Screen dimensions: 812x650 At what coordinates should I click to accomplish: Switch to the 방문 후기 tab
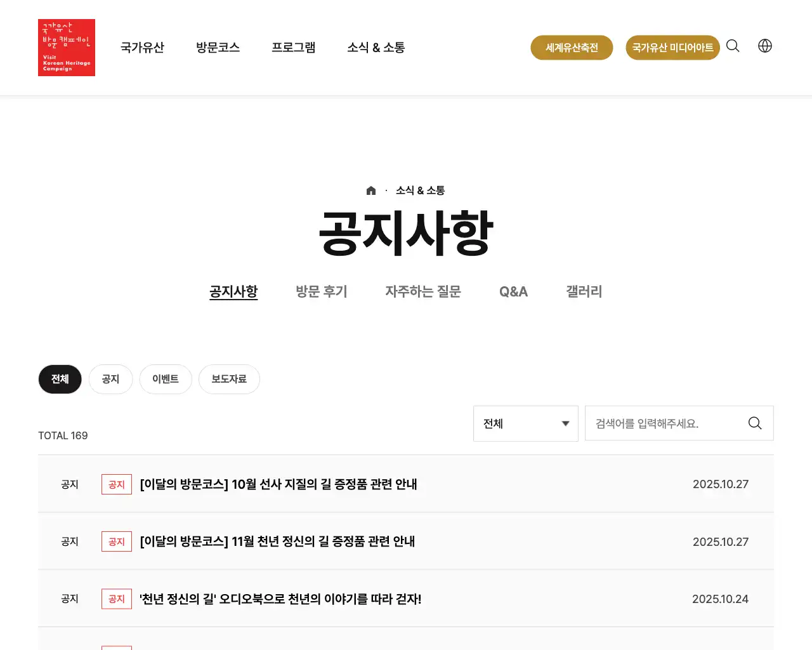tap(322, 291)
